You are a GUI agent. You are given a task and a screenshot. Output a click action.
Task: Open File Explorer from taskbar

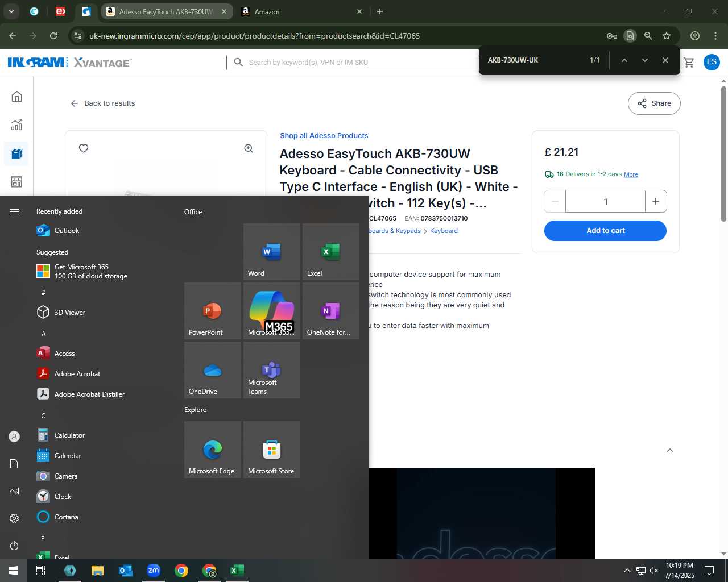(x=98, y=571)
